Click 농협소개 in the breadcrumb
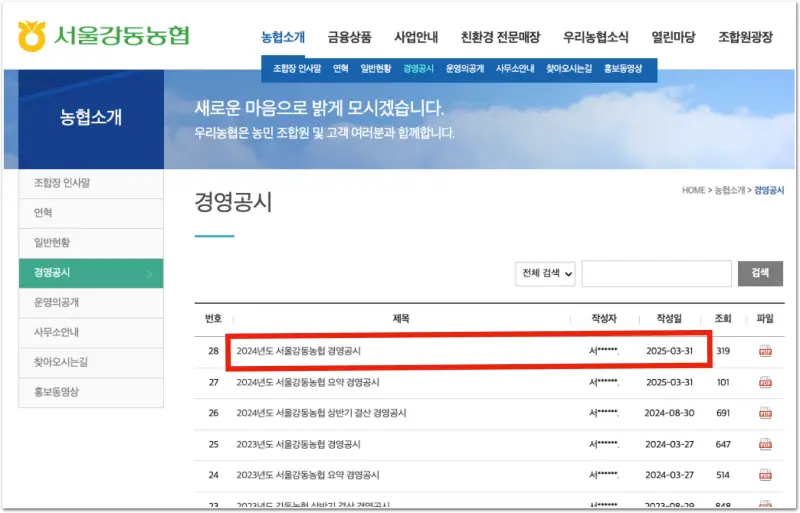800x513 pixels. 730,190
